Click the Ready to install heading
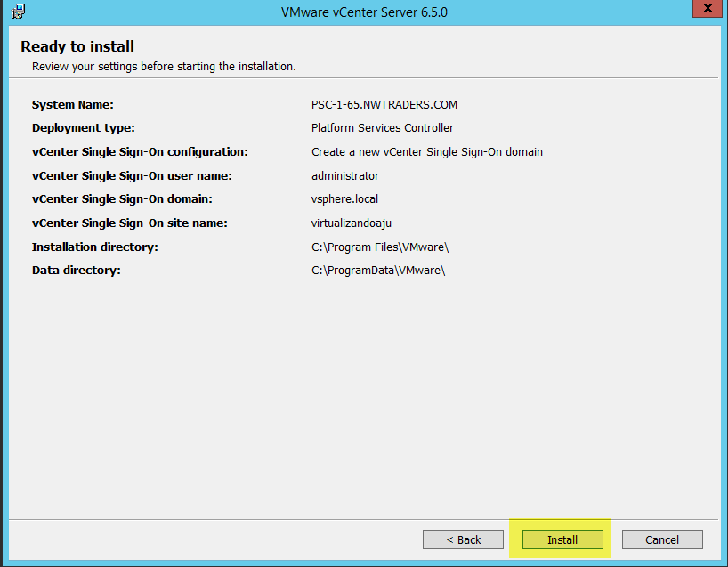 click(x=77, y=46)
